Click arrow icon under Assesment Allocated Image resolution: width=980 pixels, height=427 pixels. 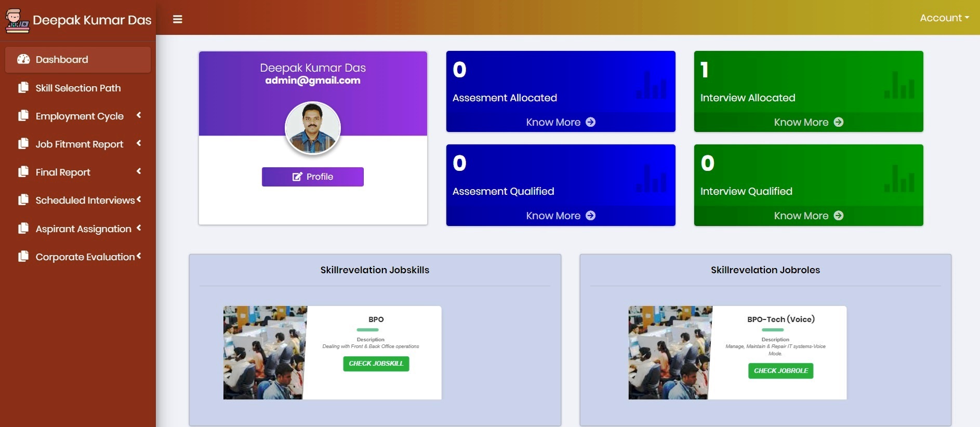pos(590,122)
